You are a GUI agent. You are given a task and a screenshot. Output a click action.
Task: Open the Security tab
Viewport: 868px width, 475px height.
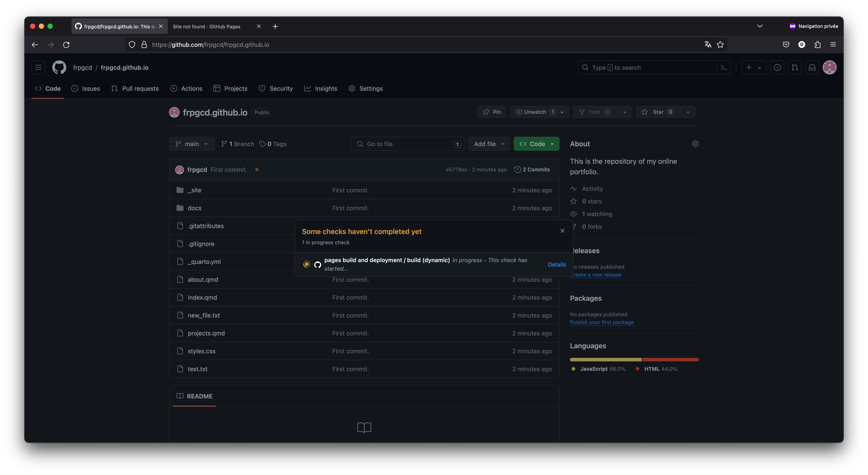click(x=276, y=88)
